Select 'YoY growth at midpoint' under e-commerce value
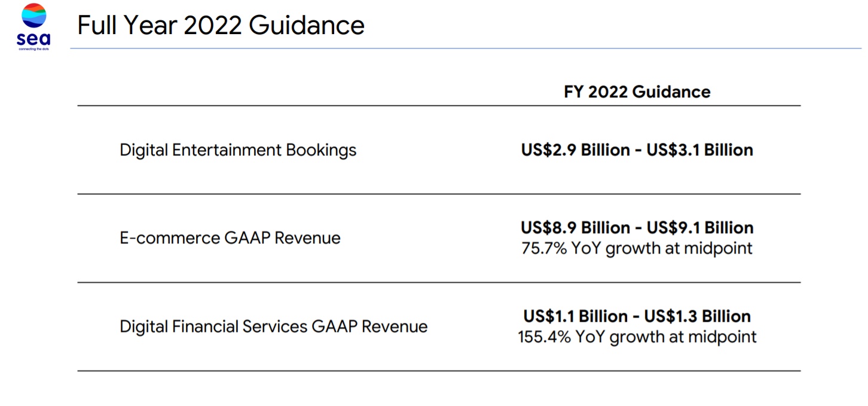Screen dimensions: 868x406 coord(661,248)
